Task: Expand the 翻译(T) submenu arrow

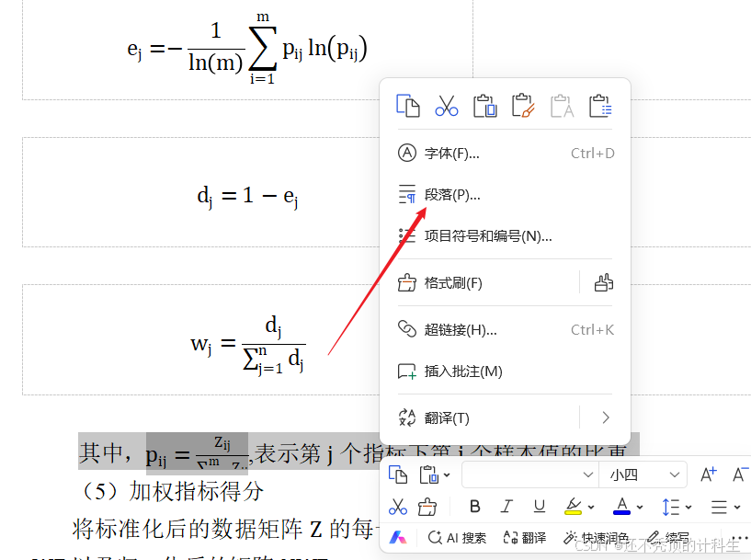Action: coord(606,417)
